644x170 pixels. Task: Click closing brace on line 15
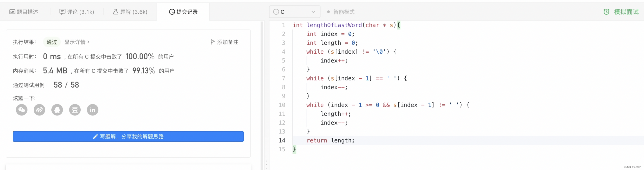coord(294,149)
